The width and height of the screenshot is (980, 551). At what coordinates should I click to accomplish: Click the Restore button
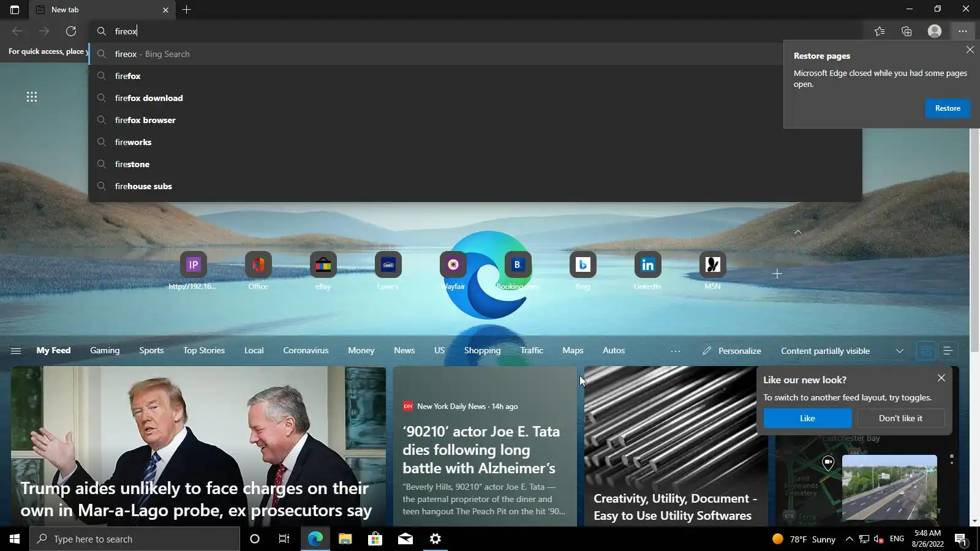[x=948, y=108]
